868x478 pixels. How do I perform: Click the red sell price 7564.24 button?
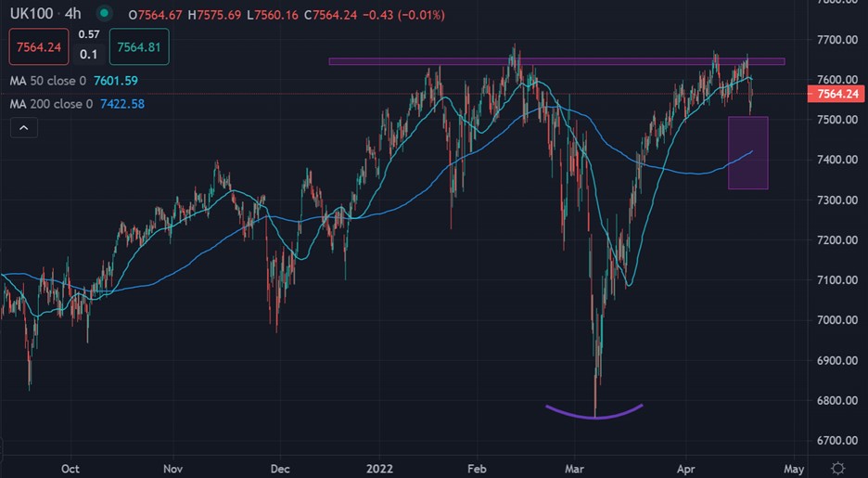coord(39,47)
